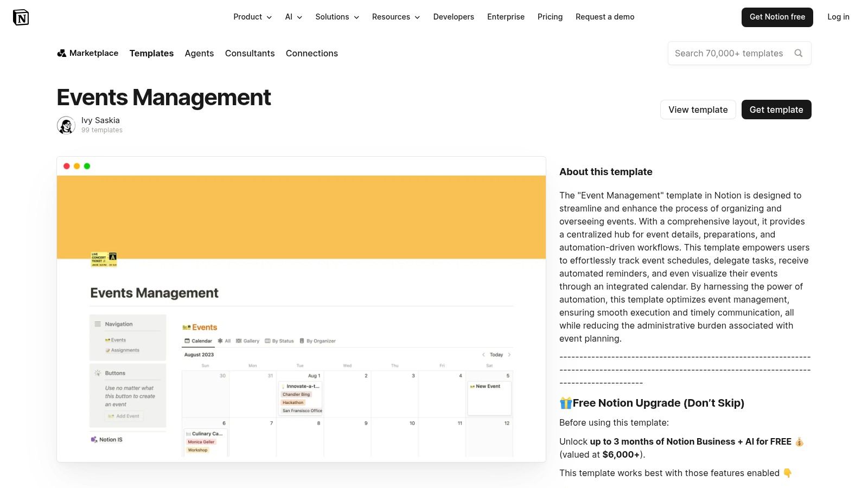The image size is (868, 488).
Task: Click the Notion IS icon in preview
Action: click(94, 440)
